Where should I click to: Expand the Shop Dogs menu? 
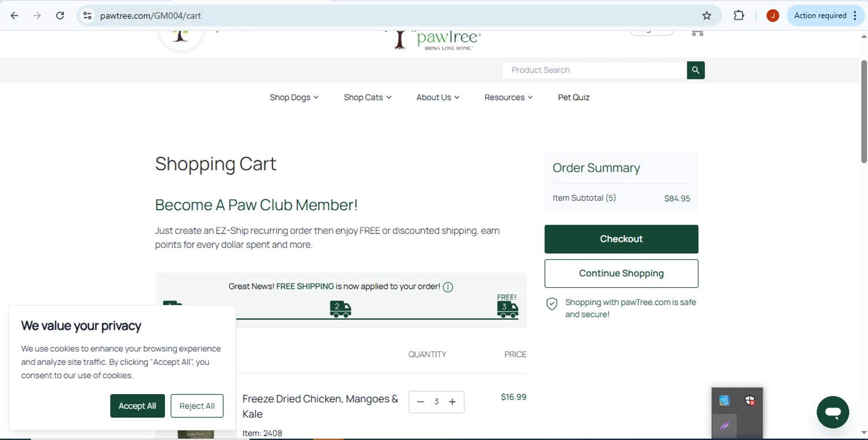[x=294, y=97]
